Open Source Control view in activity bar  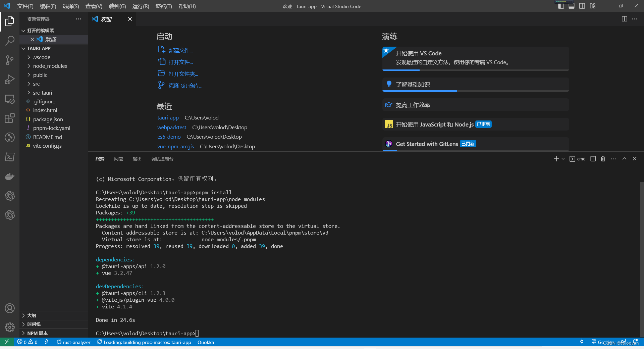click(10, 60)
